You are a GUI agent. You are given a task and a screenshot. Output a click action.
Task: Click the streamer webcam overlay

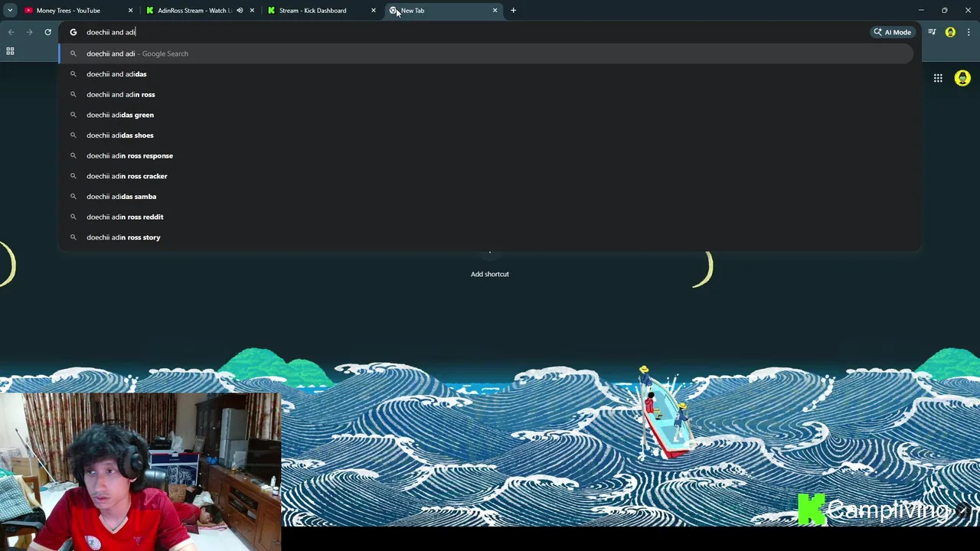(x=141, y=471)
